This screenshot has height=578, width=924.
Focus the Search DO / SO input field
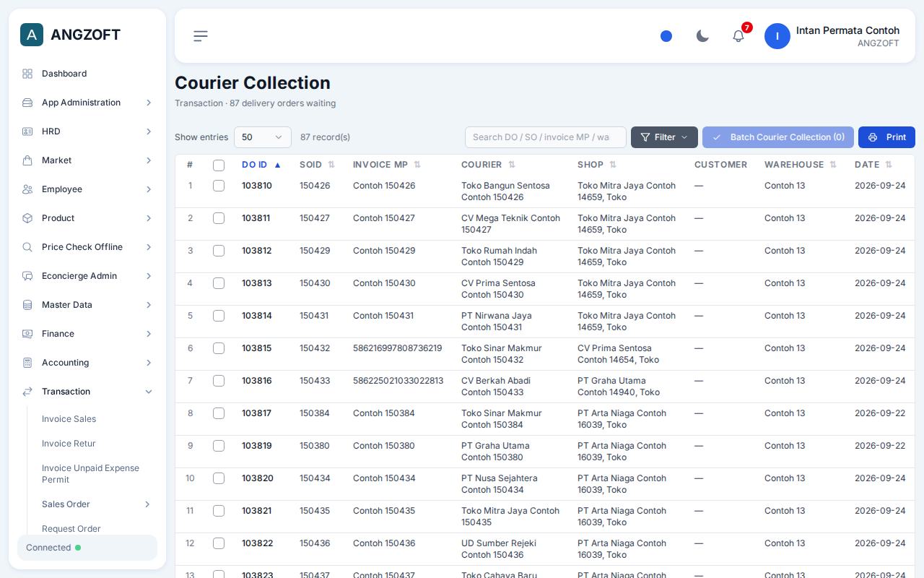[x=545, y=137]
